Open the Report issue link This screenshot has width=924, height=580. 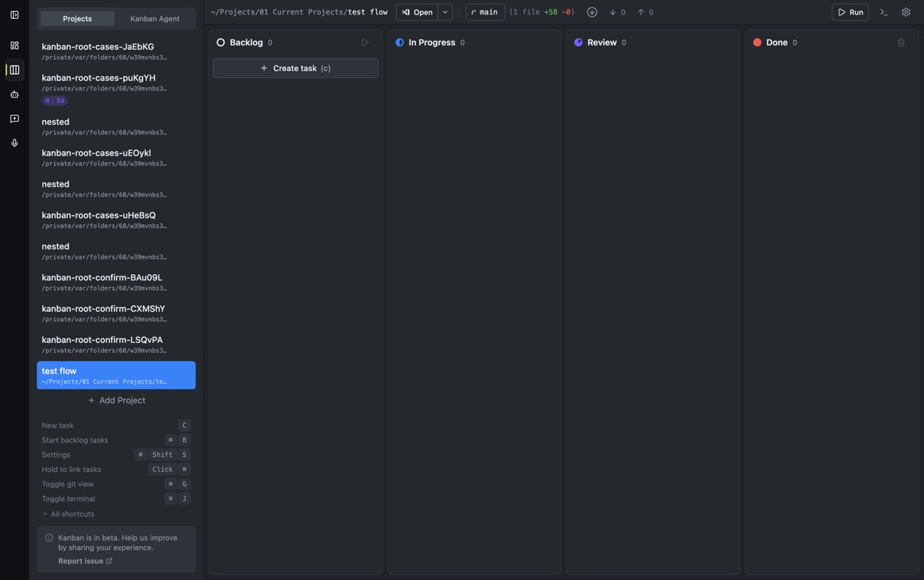(85, 561)
